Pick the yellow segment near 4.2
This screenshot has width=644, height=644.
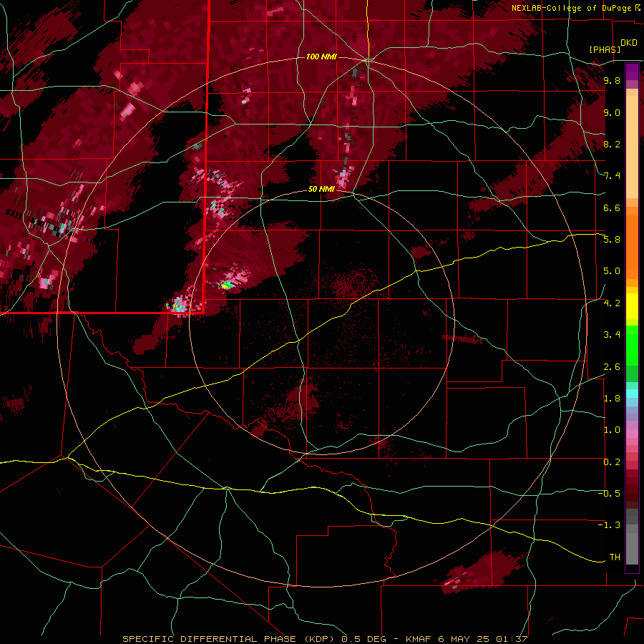632,306
